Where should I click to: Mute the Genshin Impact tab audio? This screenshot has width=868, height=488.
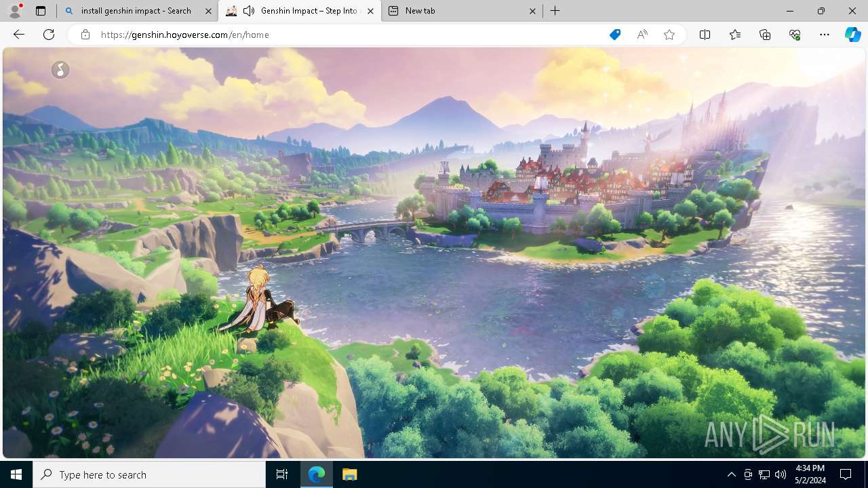pos(249,11)
